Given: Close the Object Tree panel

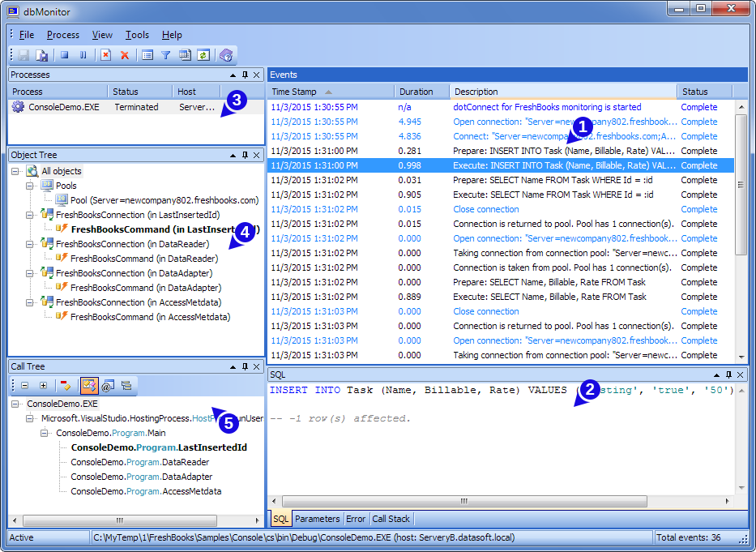Looking at the screenshot, I should point(257,155).
